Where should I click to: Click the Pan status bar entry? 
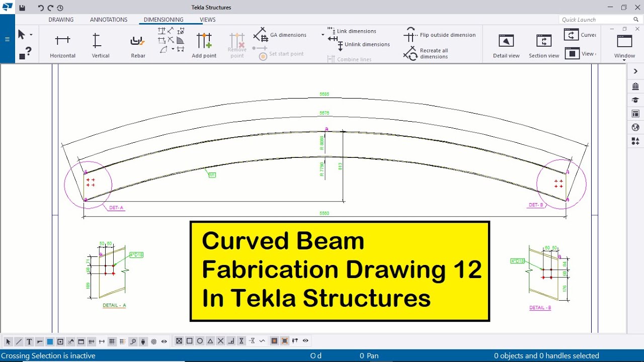[369, 355]
